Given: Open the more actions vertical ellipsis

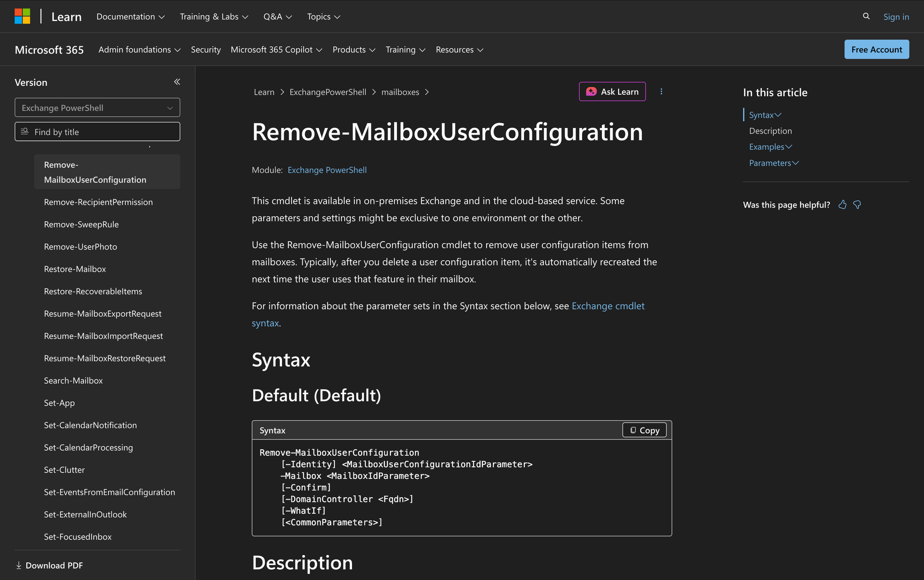Looking at the screenshot, I should click(661, 92).
